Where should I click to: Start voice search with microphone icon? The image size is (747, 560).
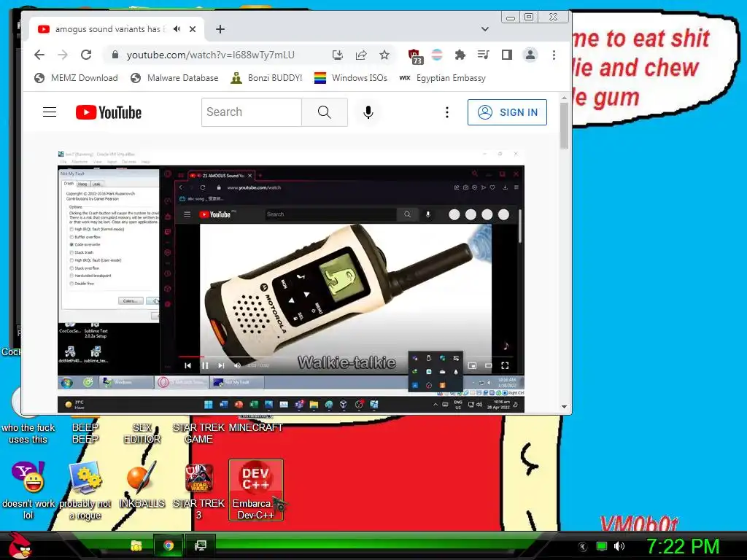[368, 112]
